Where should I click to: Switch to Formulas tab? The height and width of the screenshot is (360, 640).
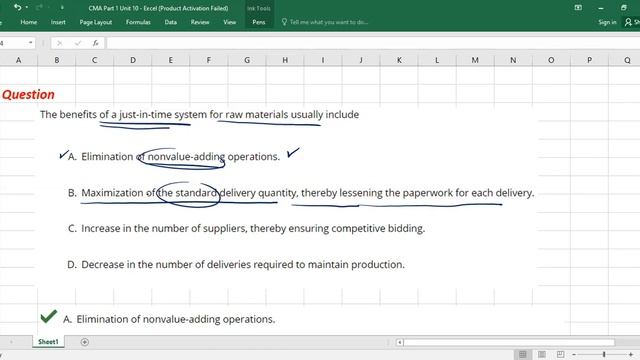click(x=138, y=22)
